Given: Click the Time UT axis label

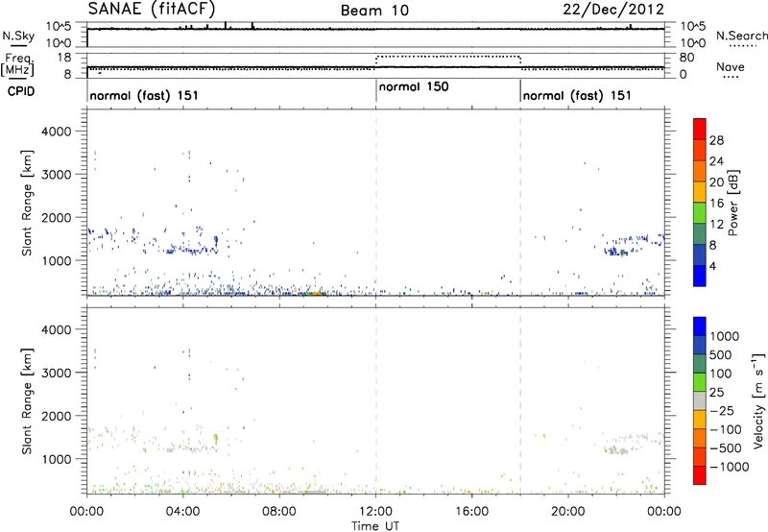Looking at the screenshot, I should click(x=375, y=526).
